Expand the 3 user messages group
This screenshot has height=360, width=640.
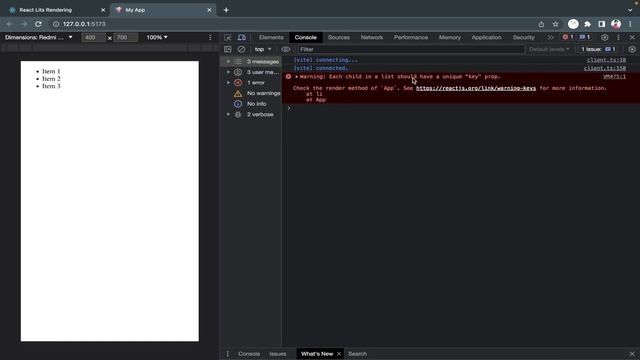click(x=228, y=72)
